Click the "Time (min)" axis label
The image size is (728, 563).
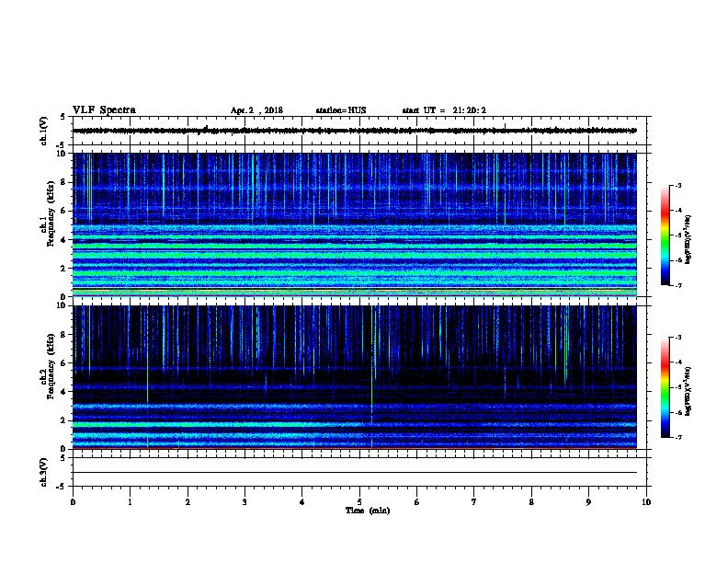pyautogui.click(x=368, y=511)
